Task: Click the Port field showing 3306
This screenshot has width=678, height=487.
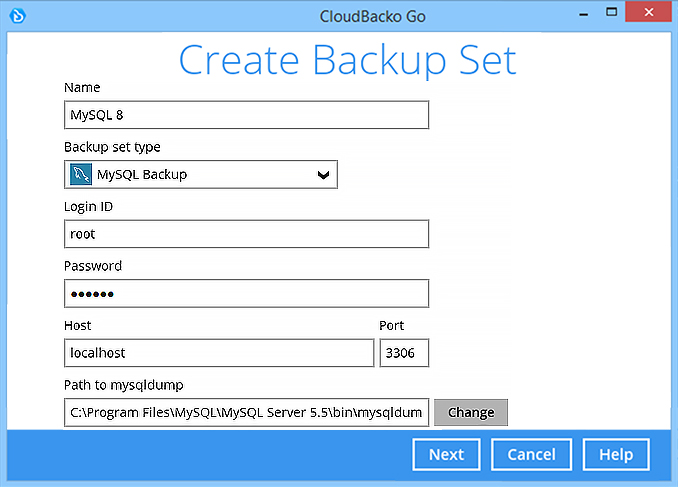Action: pyautogui.click(x=404, y=353)
